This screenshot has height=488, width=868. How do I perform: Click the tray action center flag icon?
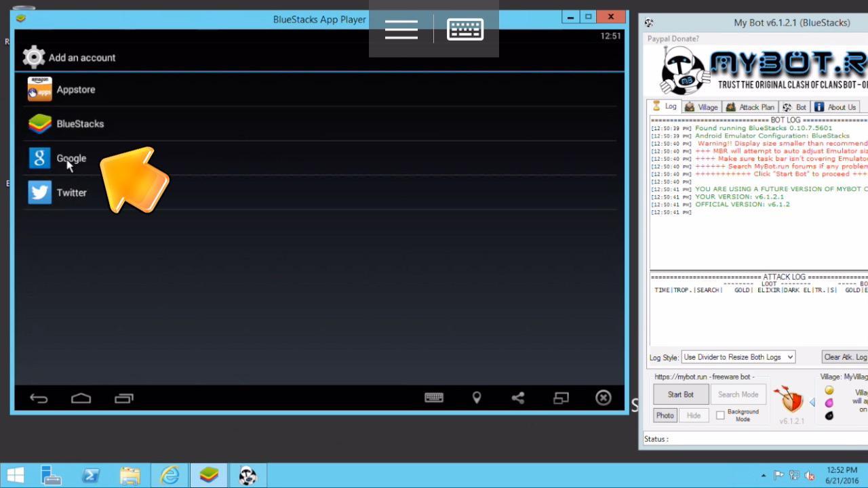click(x=778, y=476)
